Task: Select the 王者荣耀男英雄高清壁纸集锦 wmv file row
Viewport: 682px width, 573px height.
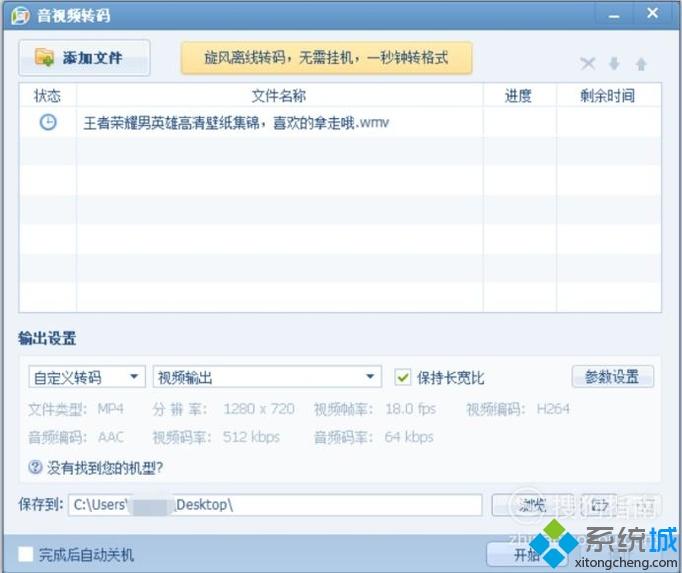Action: 340,122
